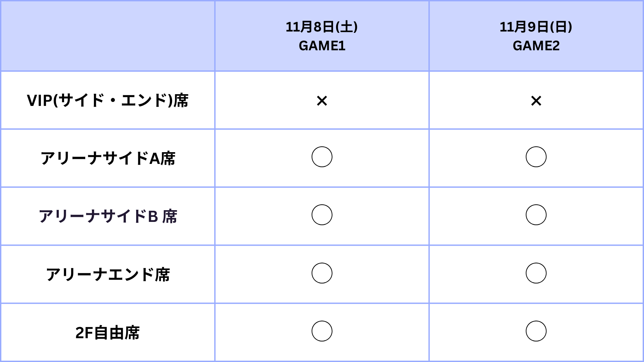Click the × mark for VIP席 GAME1

[x=322, y=101]
